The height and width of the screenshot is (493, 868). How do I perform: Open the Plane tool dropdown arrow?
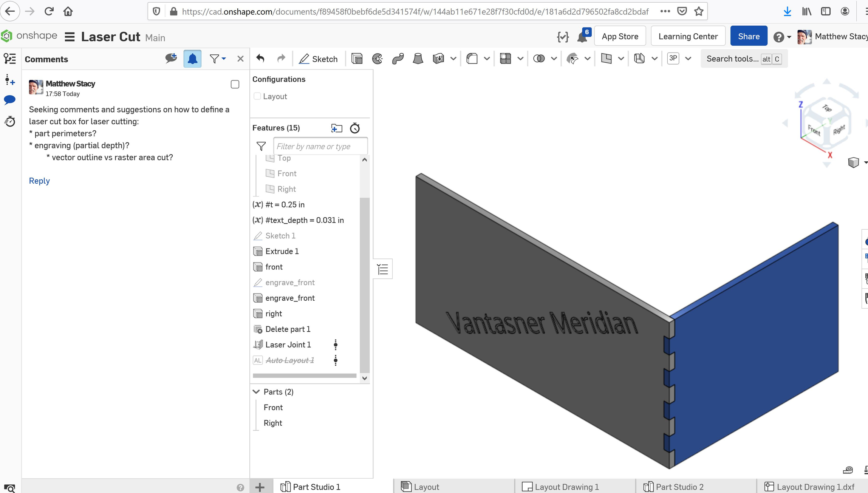pos(621,59)
